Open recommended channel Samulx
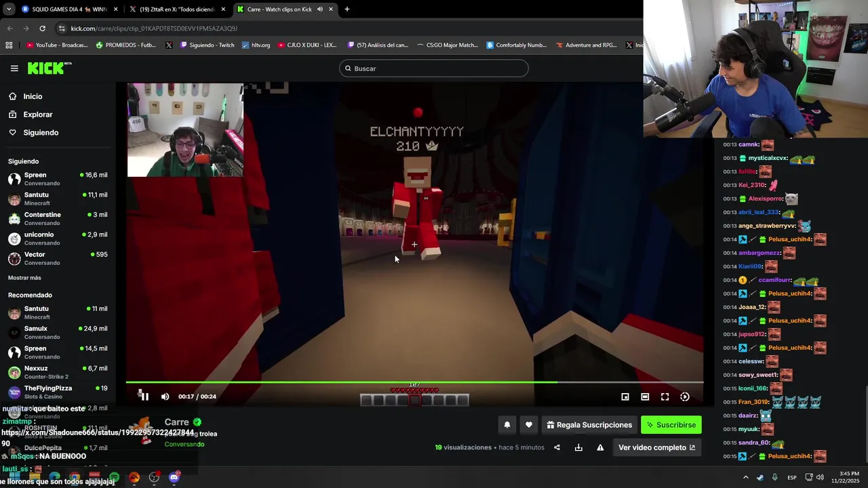Image resolution: width=868 pixels, height=488 pixels. (x=58, y=332)
